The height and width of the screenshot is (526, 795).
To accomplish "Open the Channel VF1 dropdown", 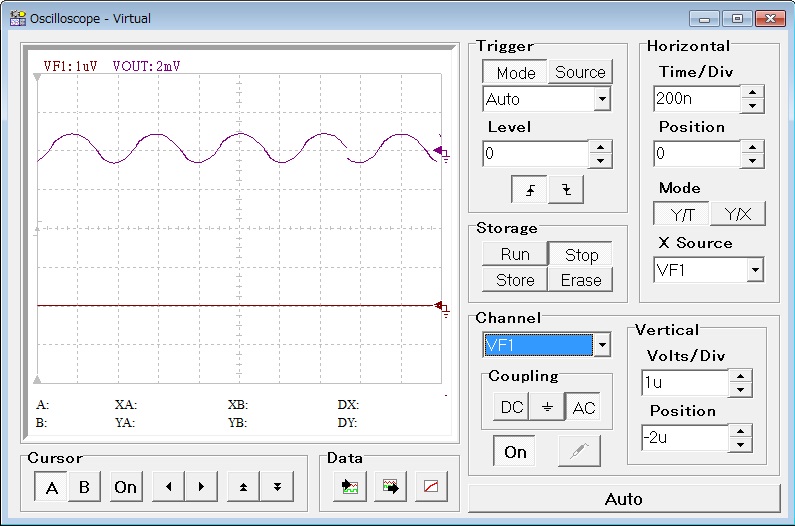I will tap(602, 345).
